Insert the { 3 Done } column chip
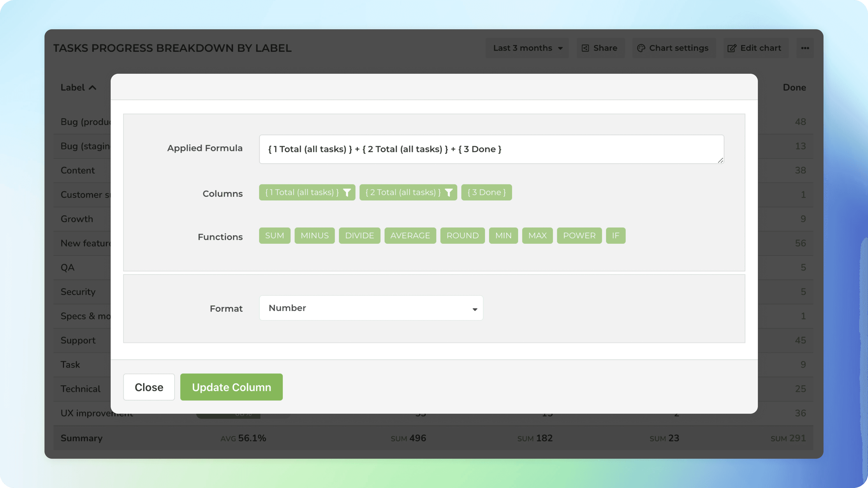The image size is (868, 488). (486, 192)
